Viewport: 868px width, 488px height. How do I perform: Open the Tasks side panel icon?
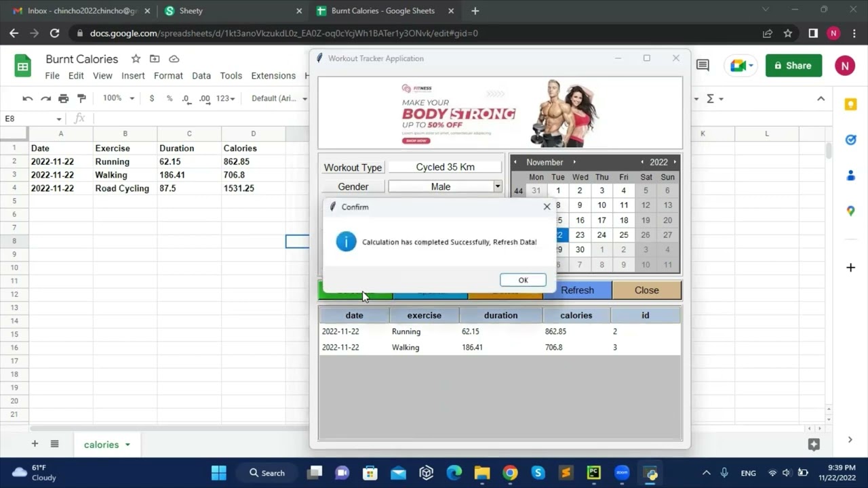point(850,140)
